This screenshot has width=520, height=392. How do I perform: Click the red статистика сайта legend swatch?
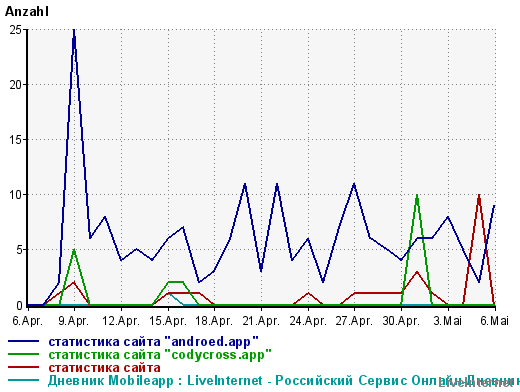(23, 367)
